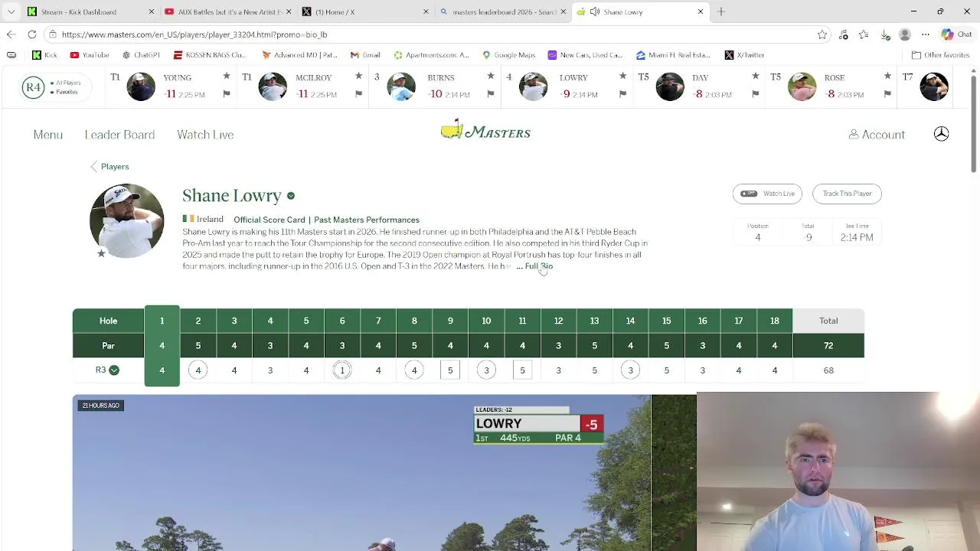Expand the Full Bio link
This screenshot has height=551, width=980.
[x=538, y=266]
